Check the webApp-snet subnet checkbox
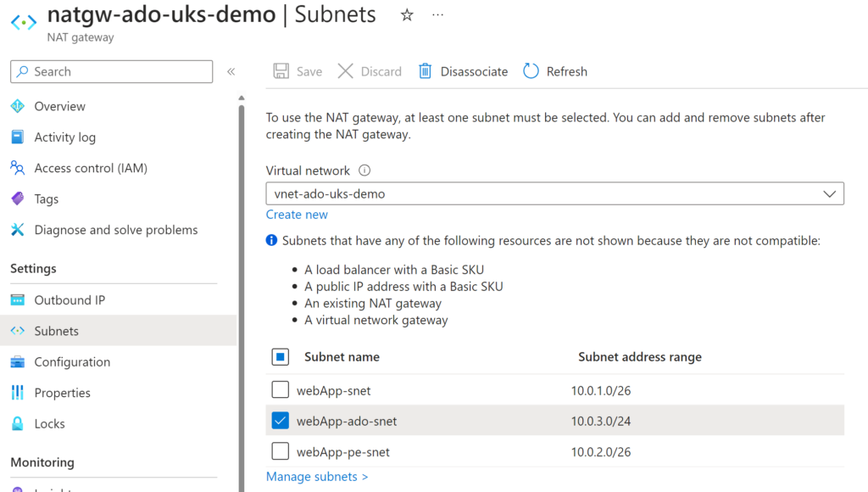 (x=280, y=389)
